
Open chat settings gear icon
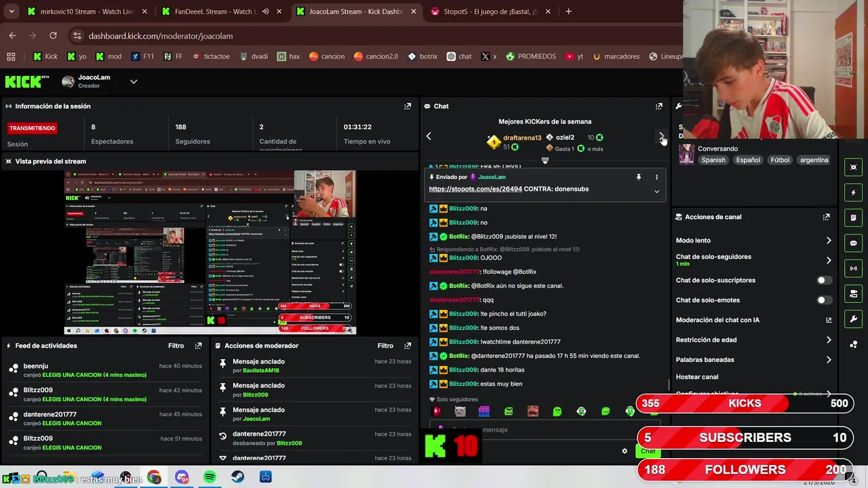click(625, 451)
